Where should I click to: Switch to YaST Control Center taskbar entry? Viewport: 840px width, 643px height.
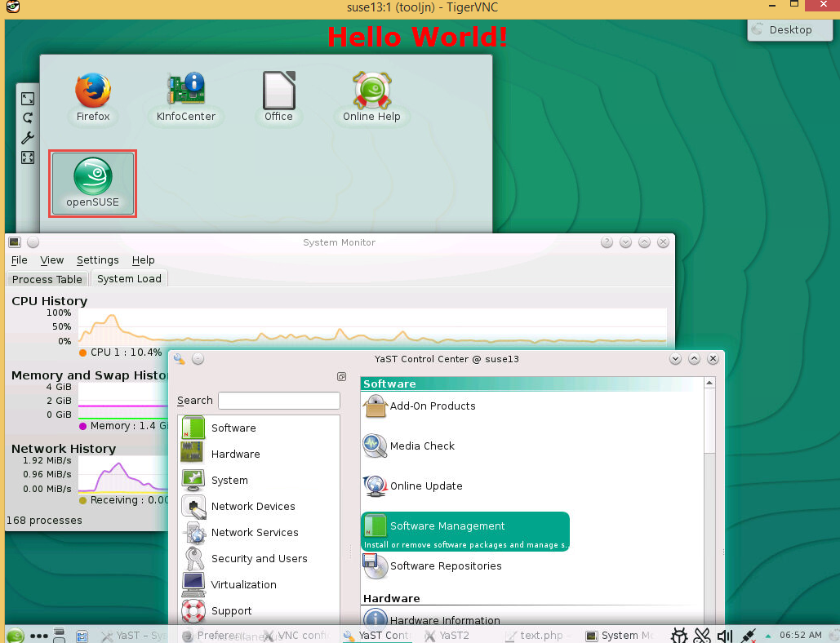[376, 636]
